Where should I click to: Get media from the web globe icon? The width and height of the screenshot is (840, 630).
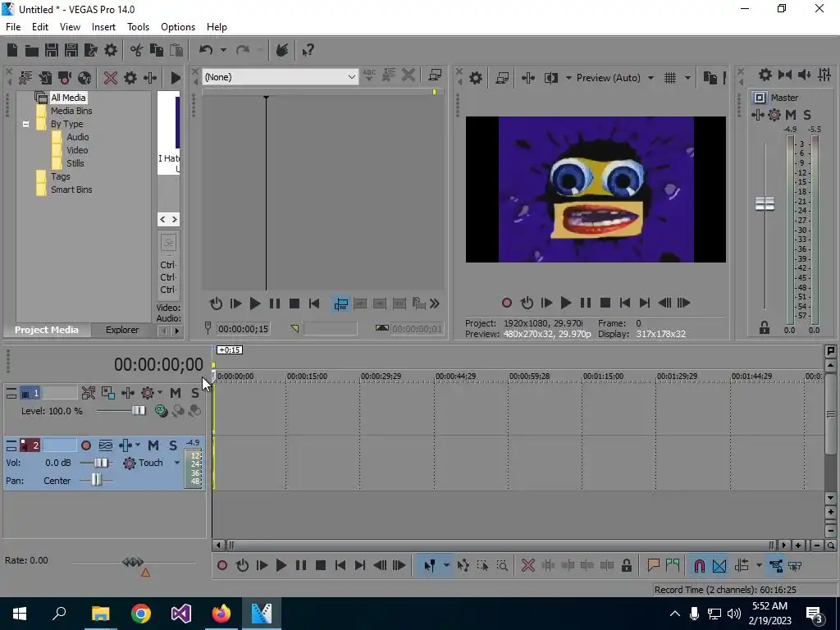pyautogui.click(x=84, y=78)
